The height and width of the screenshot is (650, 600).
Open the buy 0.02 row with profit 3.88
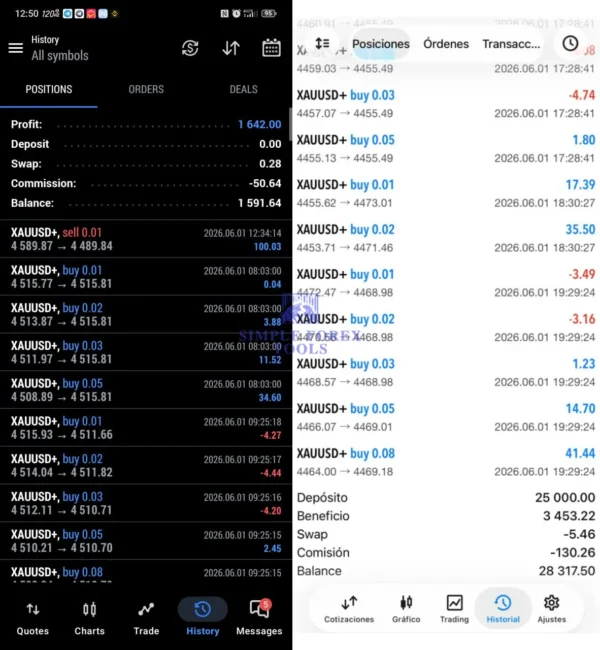(146, 315)
